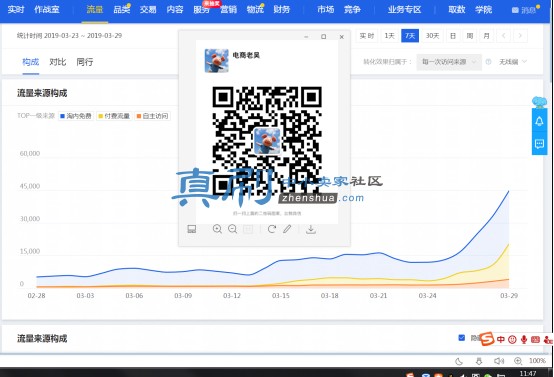This screenshot has width=554, height=377.
Task: Select the 月 granularity button
Action: tap(487, 36)
